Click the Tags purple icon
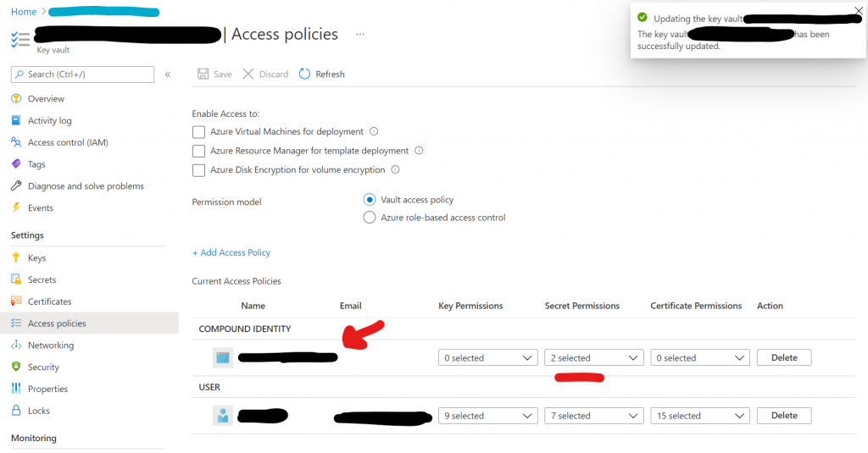This screenshot has width=868, height=453. pos(16,163)
